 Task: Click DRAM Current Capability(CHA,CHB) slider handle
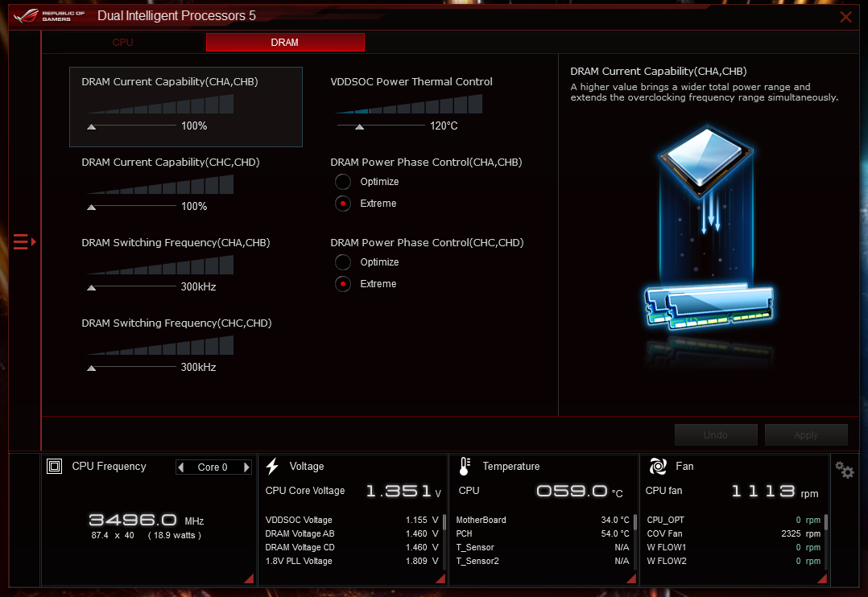point(91,126)
